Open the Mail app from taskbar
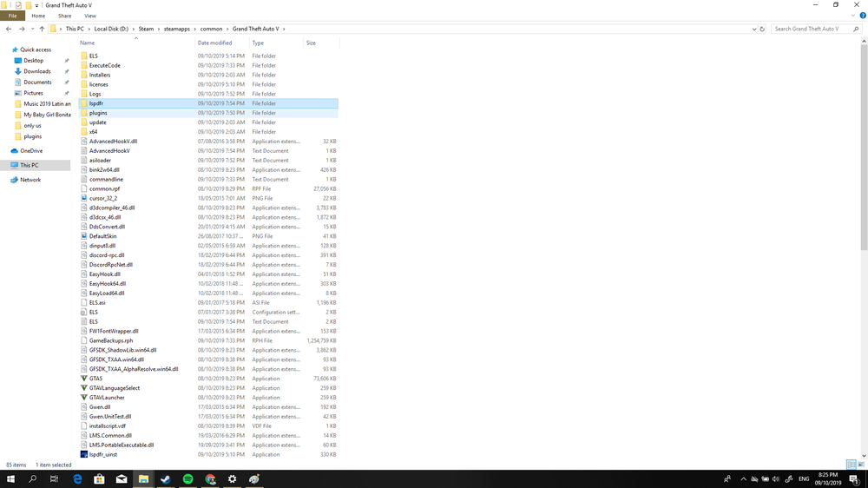This screenshot has height=488, width=868. 122,479
